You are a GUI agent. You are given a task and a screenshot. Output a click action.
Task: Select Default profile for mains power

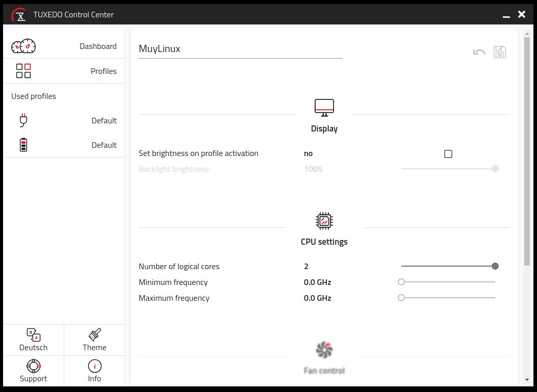[104, 121]
